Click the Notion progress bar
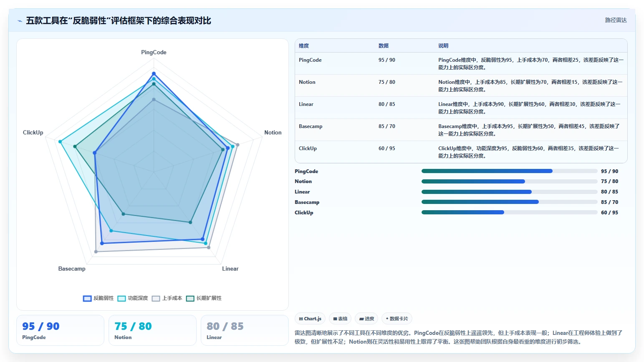644x362 pixels. click(x=509, y=181)
